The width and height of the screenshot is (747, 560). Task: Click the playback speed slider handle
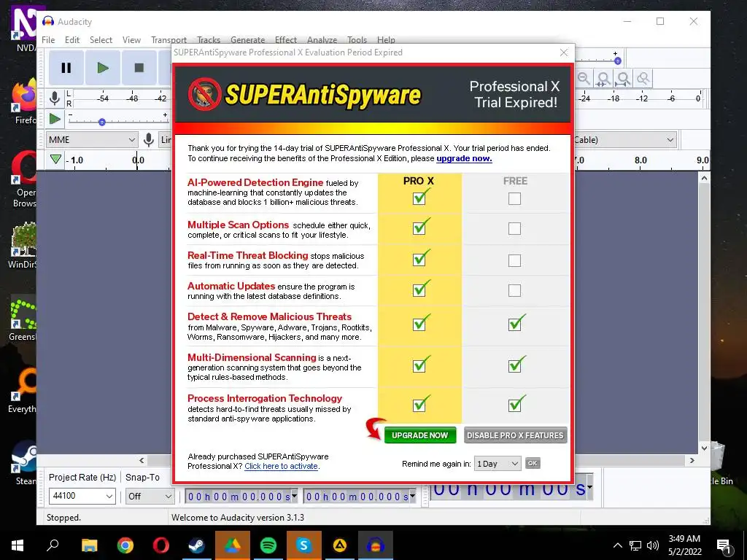(x=102, y=122)
